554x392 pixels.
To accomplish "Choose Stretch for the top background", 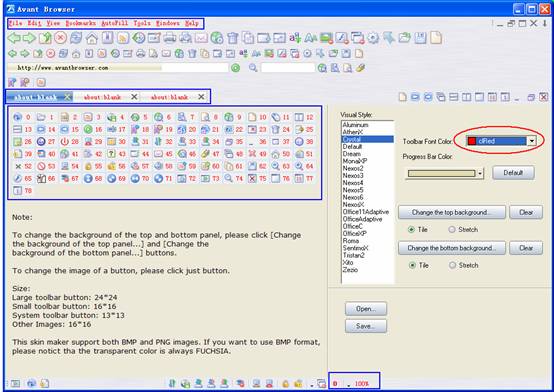I will point(452,229).
